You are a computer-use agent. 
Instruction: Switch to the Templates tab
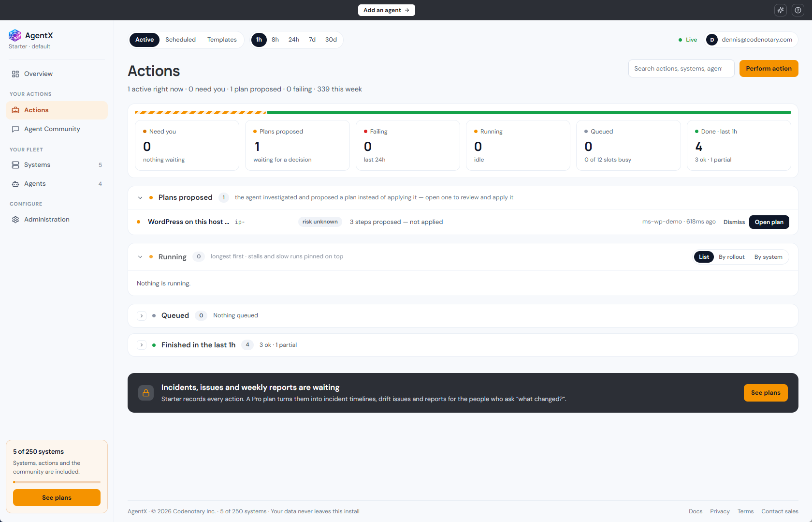click(222, 40)
